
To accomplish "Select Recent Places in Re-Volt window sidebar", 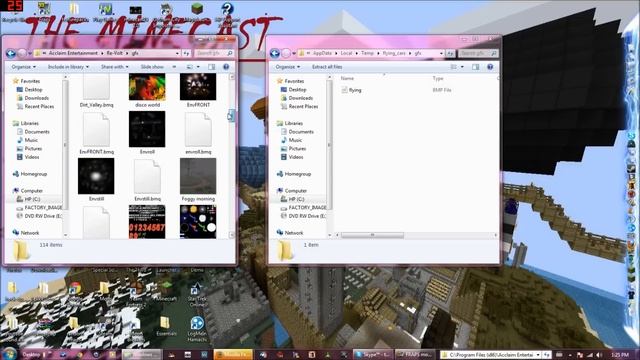I will click(35, 107).
